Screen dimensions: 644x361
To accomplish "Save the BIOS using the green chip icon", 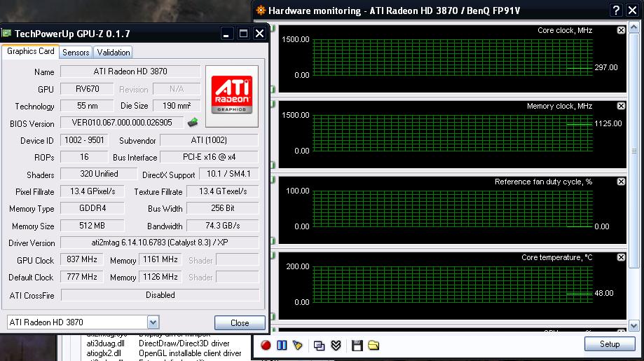I will [x=193, y=122].
